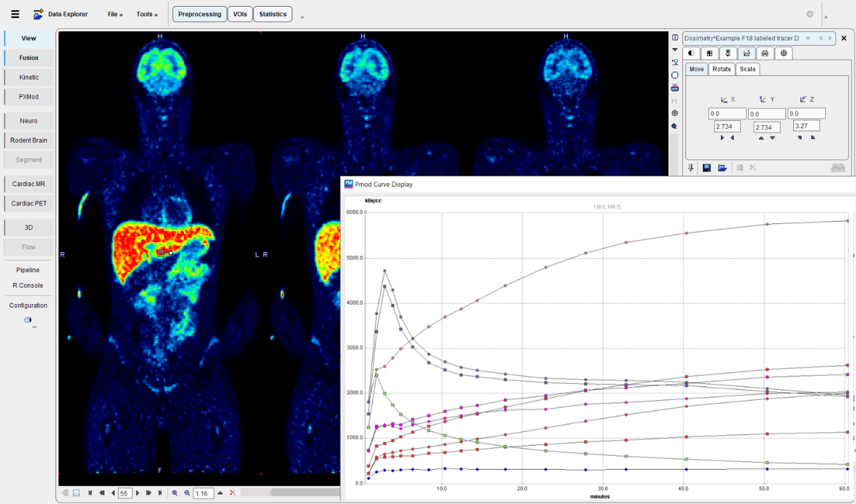Switch to the Scale tab
856x504 pixels.
pyautogui.click(x=747, y=69)
